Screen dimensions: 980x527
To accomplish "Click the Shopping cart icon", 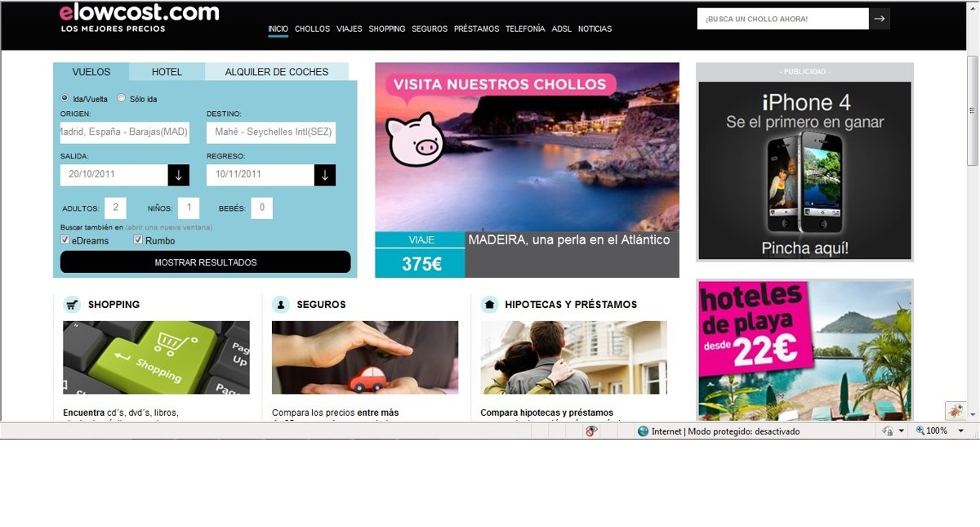I will 73,305.
